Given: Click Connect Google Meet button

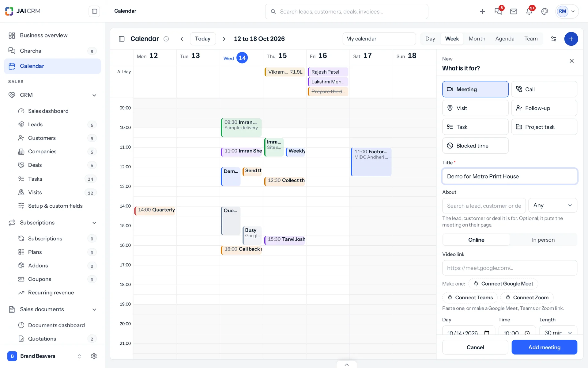Looking at the screenshot, I should 503,284.
